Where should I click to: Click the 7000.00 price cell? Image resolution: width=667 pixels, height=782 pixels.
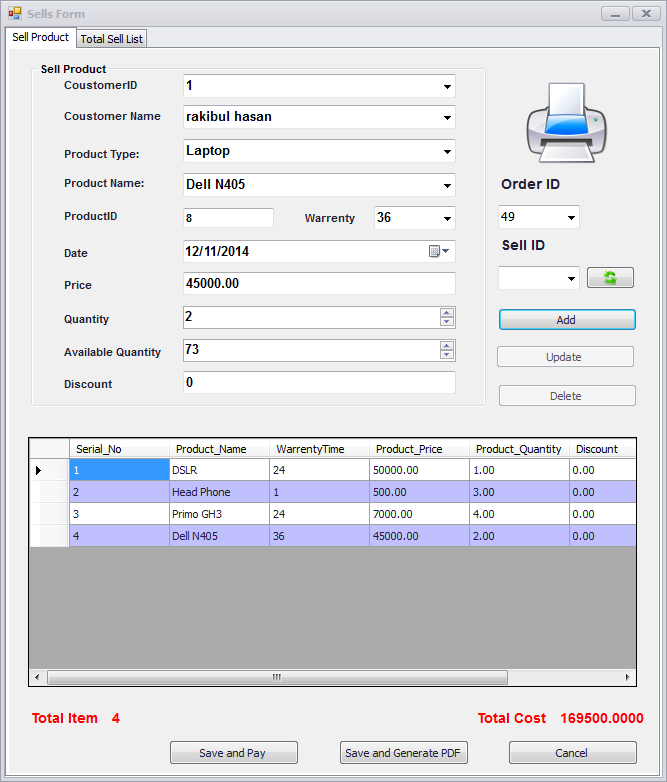[419, 514]
